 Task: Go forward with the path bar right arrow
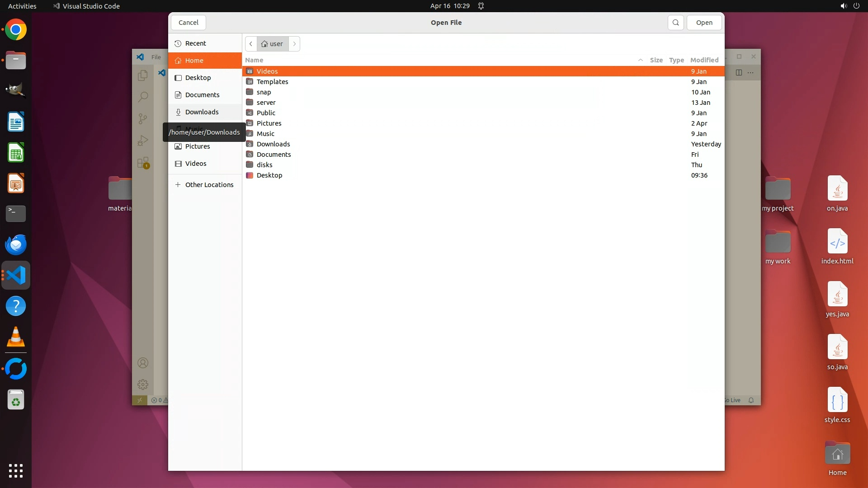click(294, 44)
